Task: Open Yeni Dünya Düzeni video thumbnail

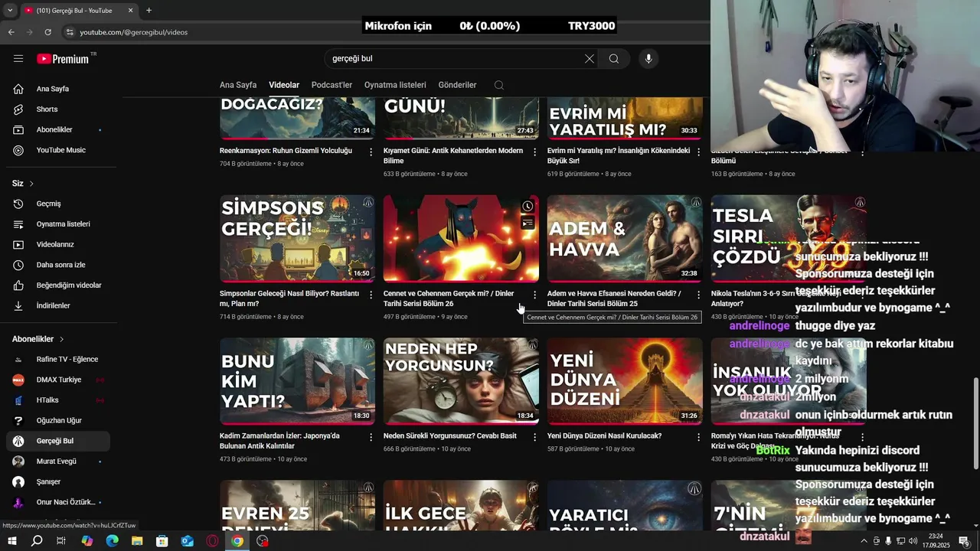Action: (625, 381)
